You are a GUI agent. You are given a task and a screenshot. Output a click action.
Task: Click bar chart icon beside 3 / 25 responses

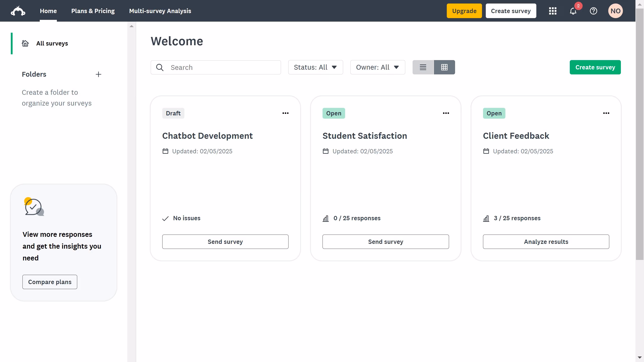coord(486,218)
